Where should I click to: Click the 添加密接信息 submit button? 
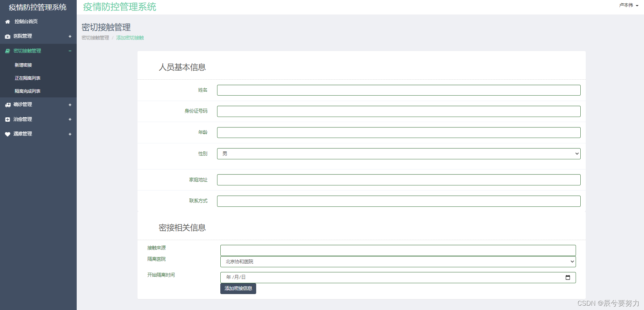(238, 289)
